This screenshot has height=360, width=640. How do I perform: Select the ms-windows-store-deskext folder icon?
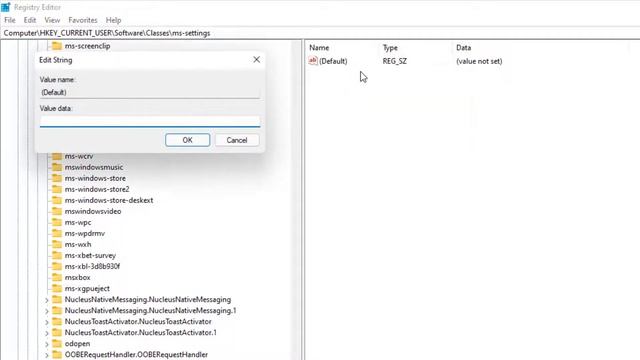(57, 200)
